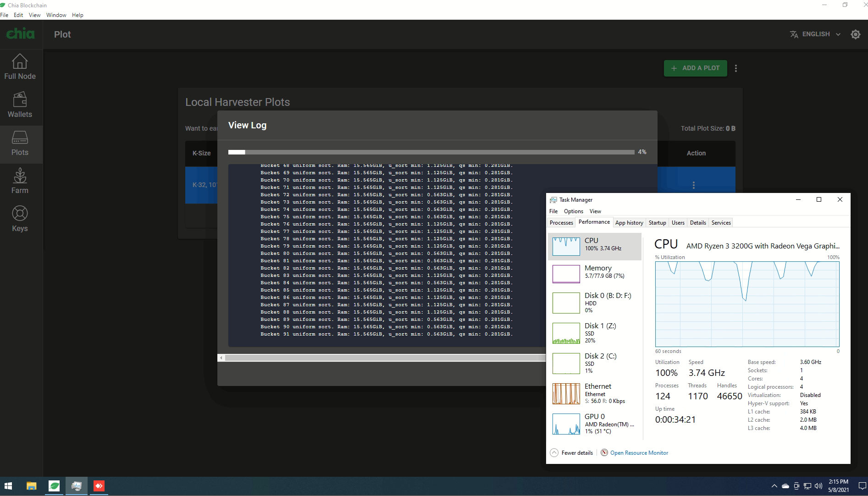
Task: Open Task Manager View menu
Action: [595, 211]
